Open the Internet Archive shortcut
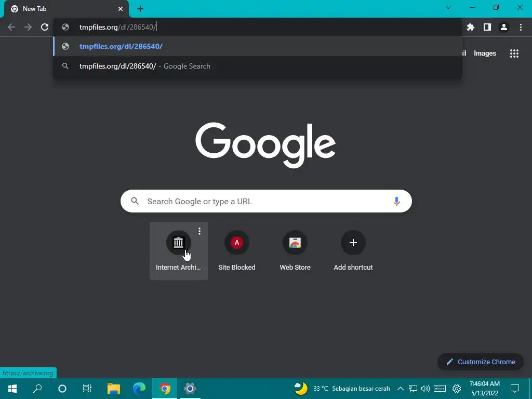Screen dimensions: 532x399 [179, 250]
